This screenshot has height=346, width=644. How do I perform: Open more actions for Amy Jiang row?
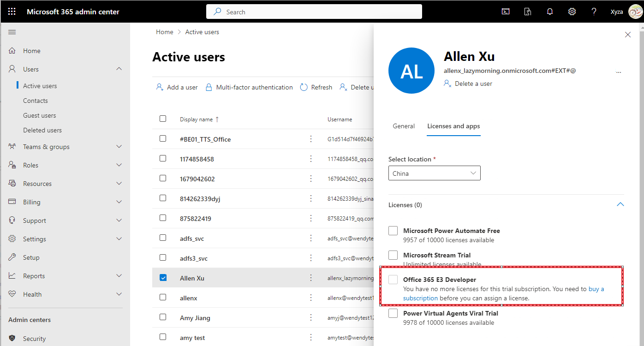coord(311,317)
